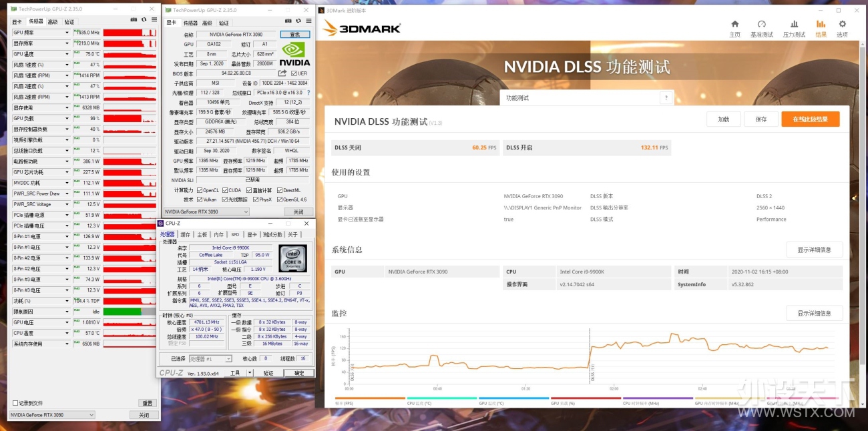Open 3DMark benchmarks (基准测试) icon
This screenshot has height=431, width=868.
762,24
